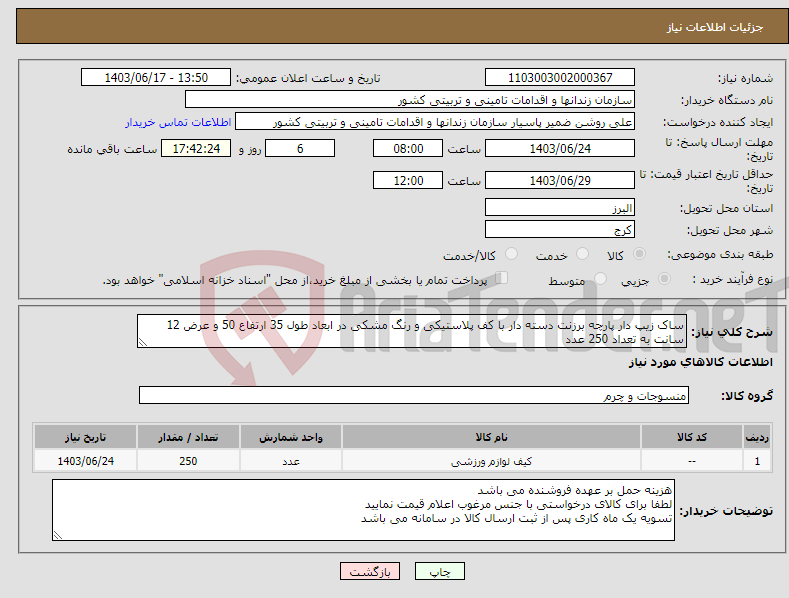This screenshot has height=598, width=789.
Task: Click the گروه کالا field منسوجات و چرم
Action: [414, 395]
